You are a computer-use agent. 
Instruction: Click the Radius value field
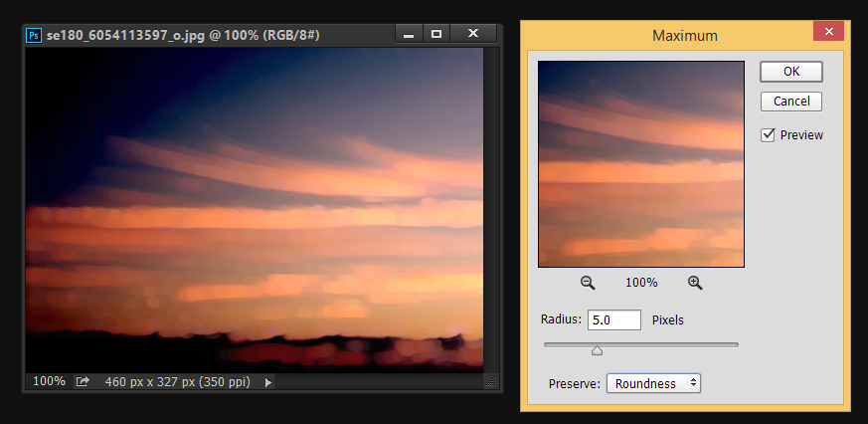tap(613, 320)
